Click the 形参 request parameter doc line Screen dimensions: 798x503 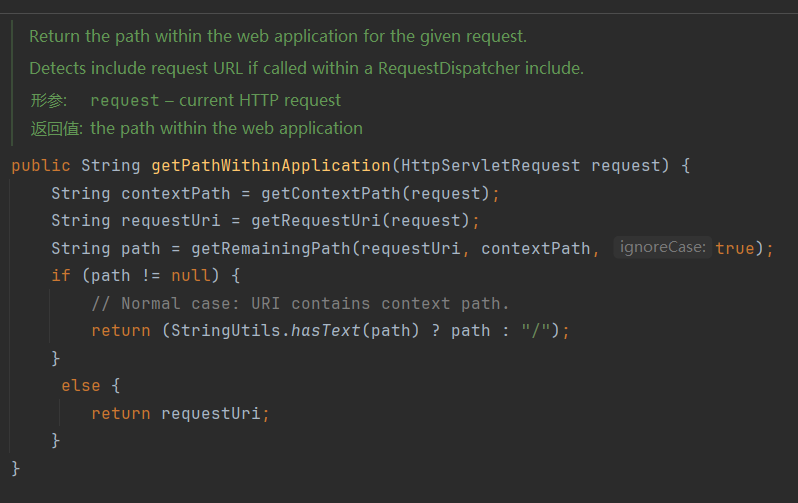pyautogui.click(x=185, y=100)
